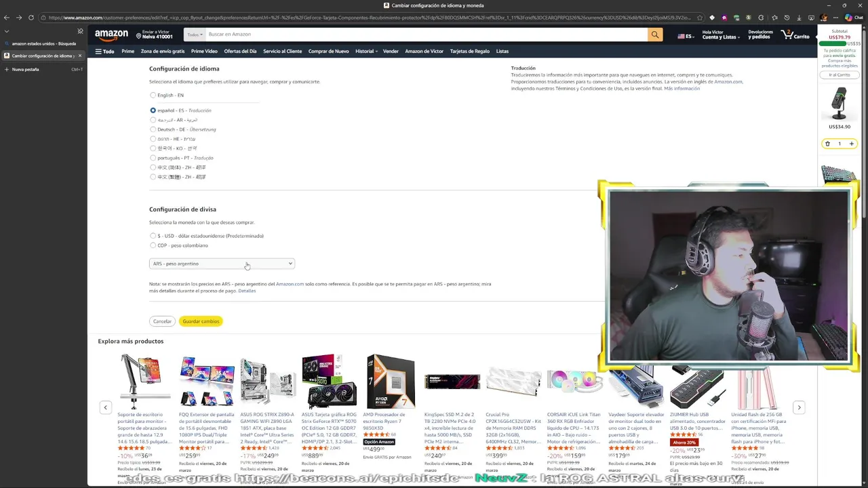The width and height of the screenshot is (868, 488).
Task: Reload the page with refresh icon
Action: pos(31,18)
